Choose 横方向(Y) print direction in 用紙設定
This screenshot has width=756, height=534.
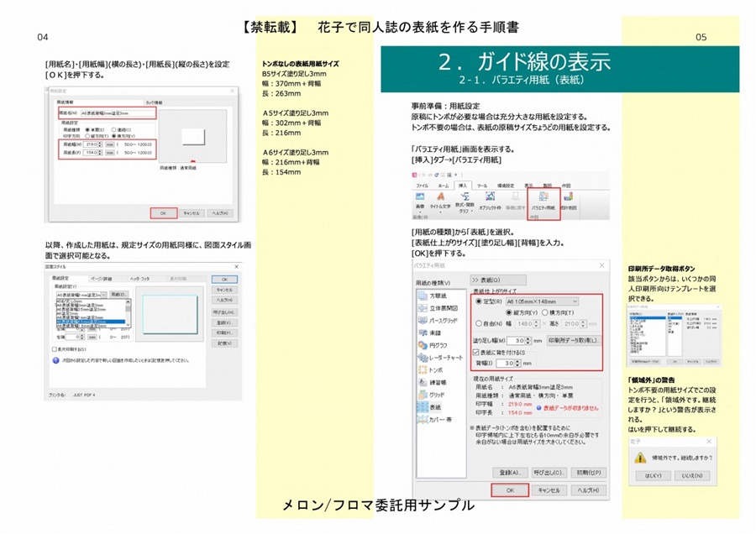(x=113, y=136)
